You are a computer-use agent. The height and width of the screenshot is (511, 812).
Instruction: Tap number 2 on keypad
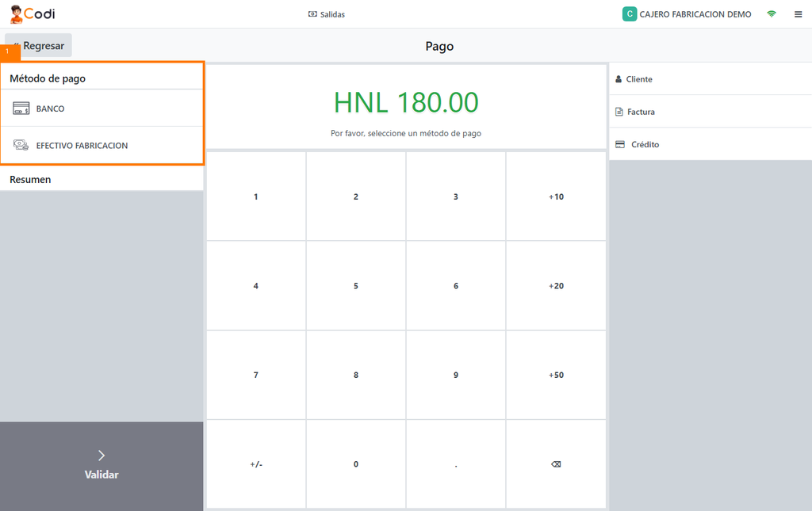[x=356, y=196]
